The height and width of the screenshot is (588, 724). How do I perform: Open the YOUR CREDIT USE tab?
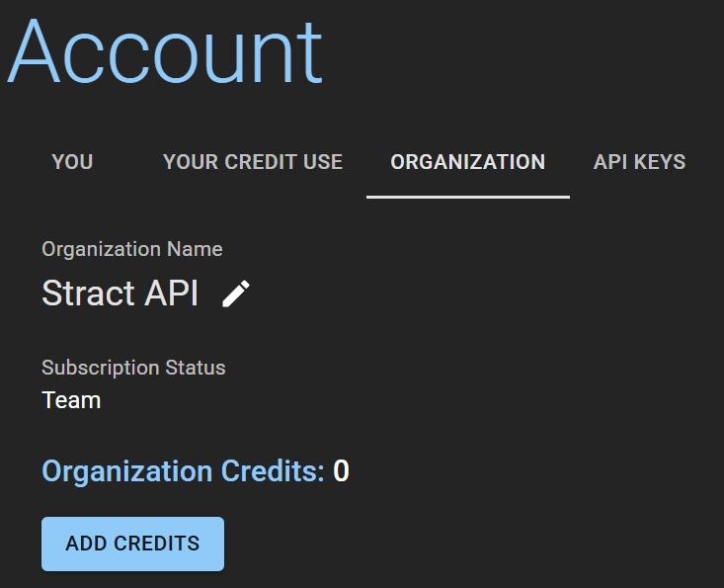253,162
